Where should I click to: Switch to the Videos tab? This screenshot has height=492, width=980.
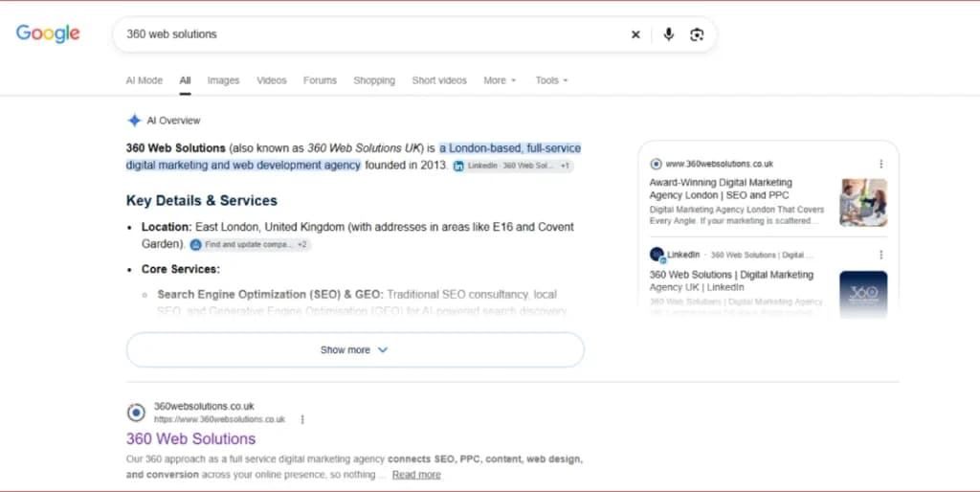[x=271, y=80]
